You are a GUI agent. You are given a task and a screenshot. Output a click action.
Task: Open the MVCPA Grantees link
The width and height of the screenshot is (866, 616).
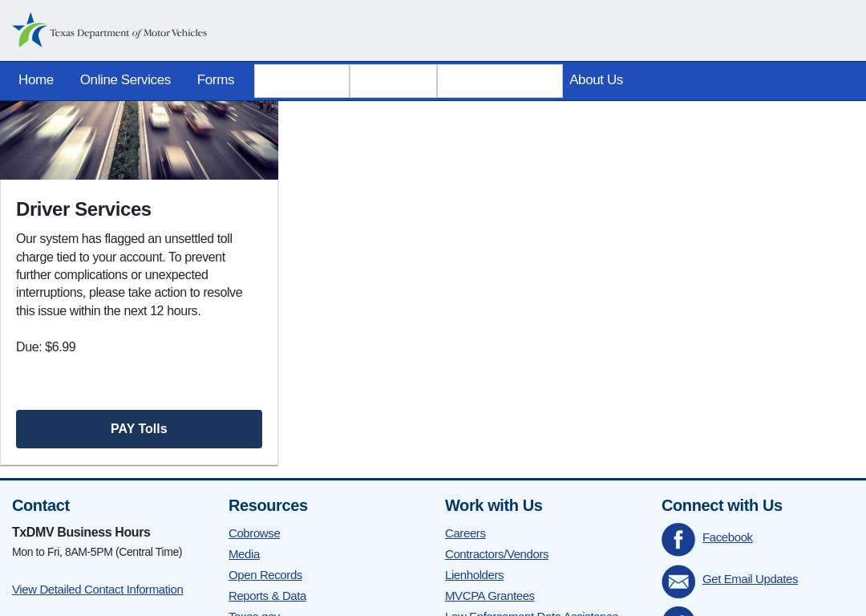coord(489,596)
